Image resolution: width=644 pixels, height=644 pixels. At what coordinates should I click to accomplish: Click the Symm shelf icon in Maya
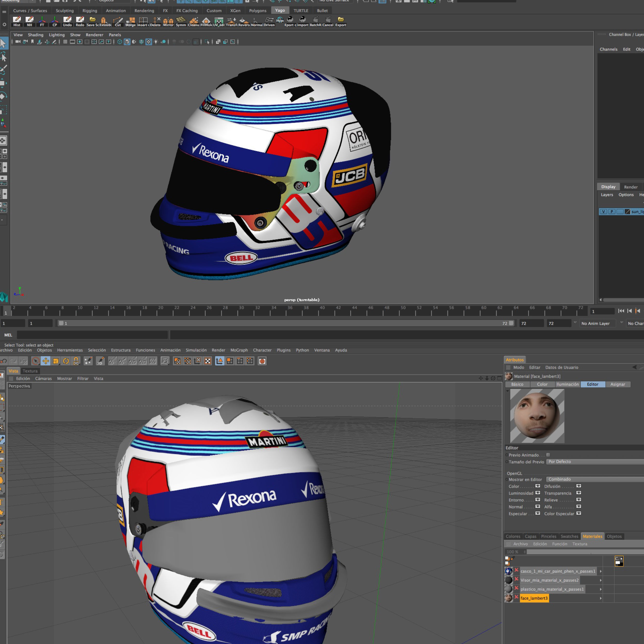(x=181, y=21)
